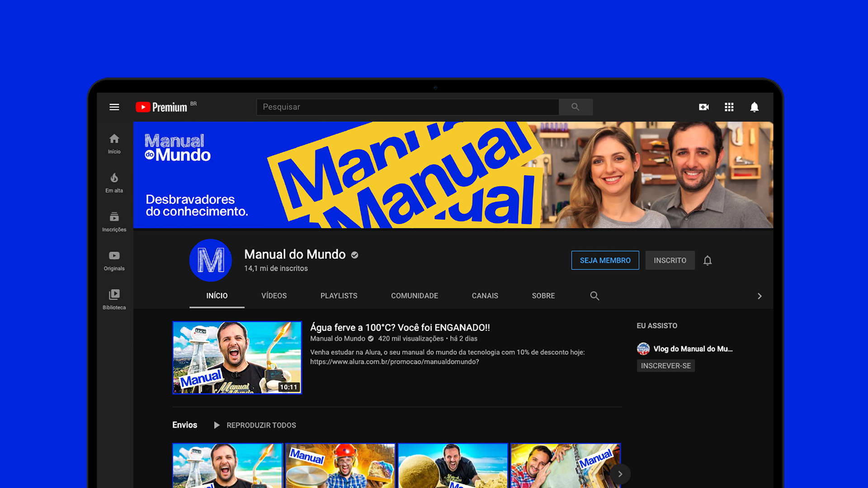Click the alura.com.br promo link in description
The height and width of the screenshot is (488, 868).
point(395,362)
